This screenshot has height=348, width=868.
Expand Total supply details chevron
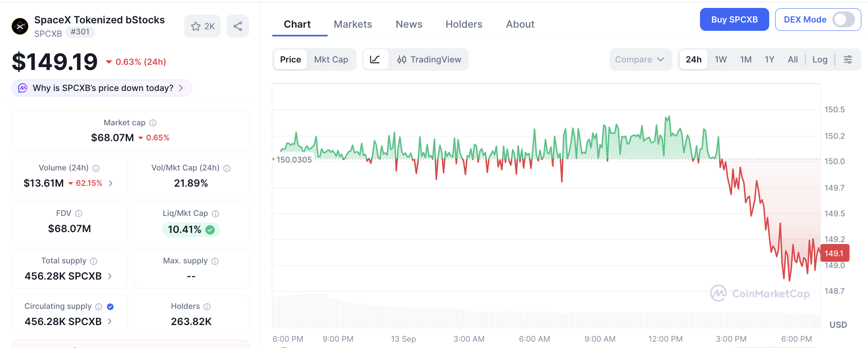point(110,276)
